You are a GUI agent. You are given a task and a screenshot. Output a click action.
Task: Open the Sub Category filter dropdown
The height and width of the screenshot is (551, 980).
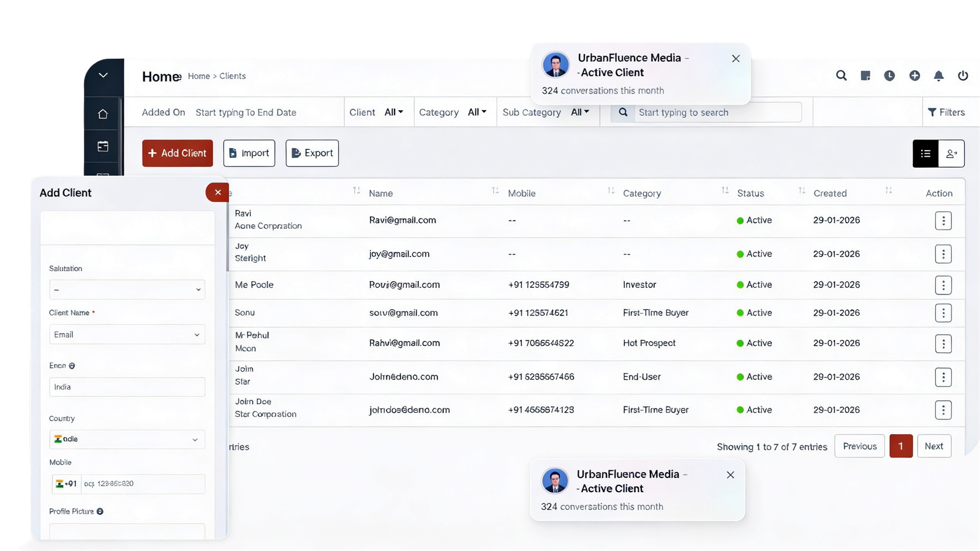pyautogui.click(x=579, y=112)
